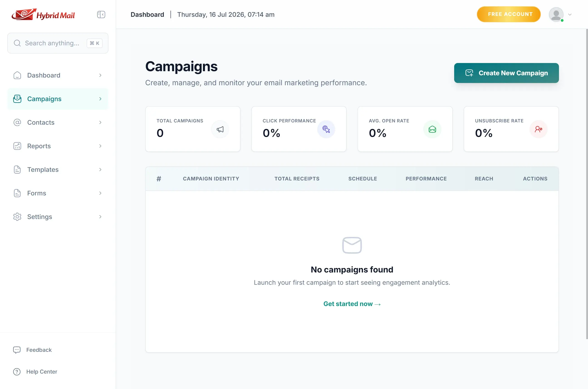Focus the Search anything field
Viewport: 588px width, 389px height.
point(58,43)
